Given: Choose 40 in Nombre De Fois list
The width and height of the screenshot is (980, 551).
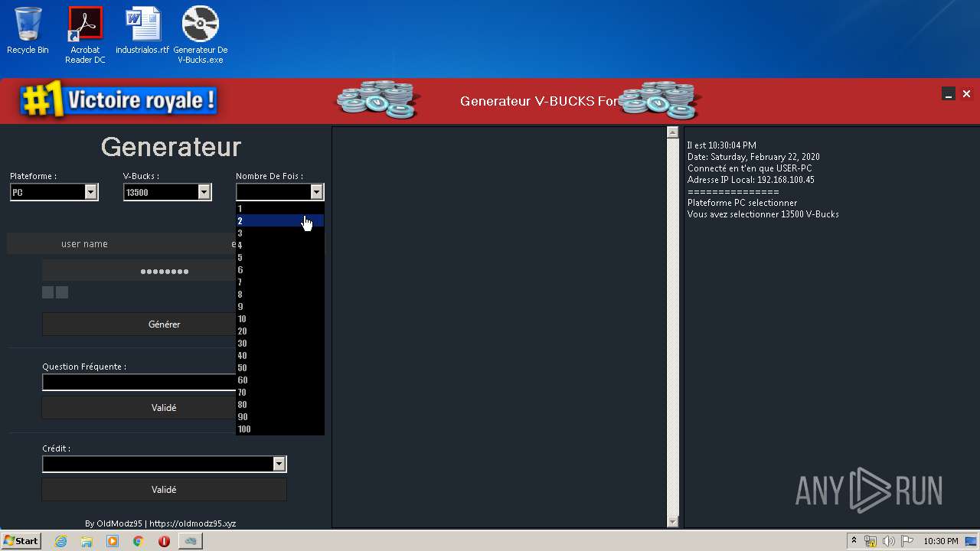Looking at the screenshot, I should pos(280,355).
